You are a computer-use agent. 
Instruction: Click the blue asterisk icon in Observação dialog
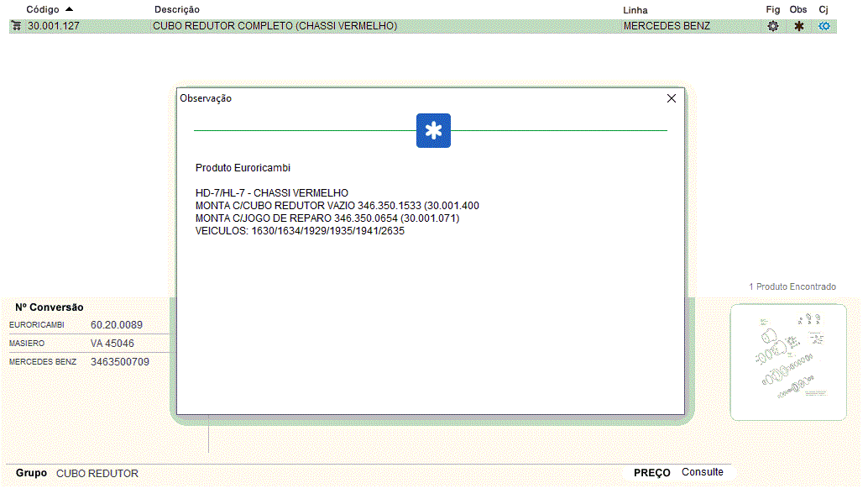click(433, 130)
